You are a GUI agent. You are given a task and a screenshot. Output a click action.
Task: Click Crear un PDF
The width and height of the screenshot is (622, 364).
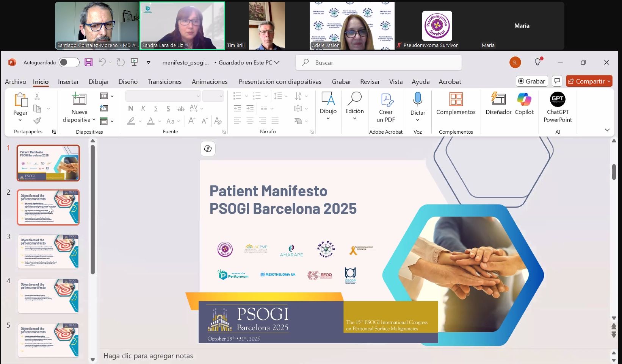(386, 108)
